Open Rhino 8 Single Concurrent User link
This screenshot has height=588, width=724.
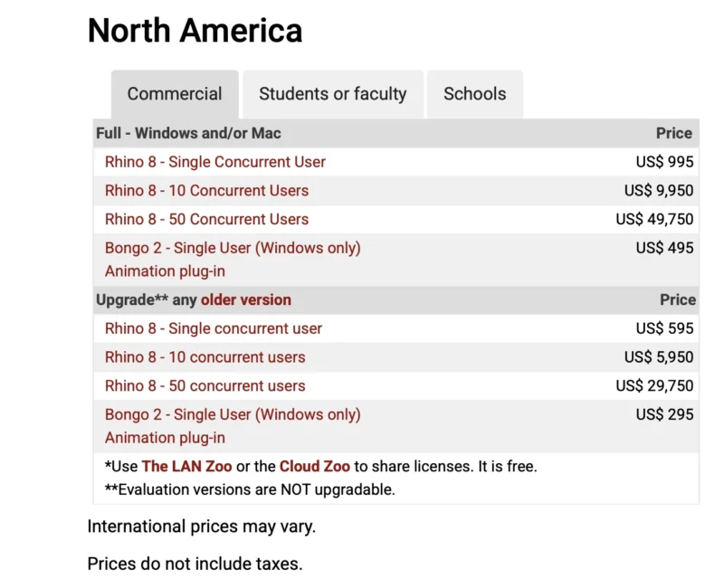[x=214, y=162]
